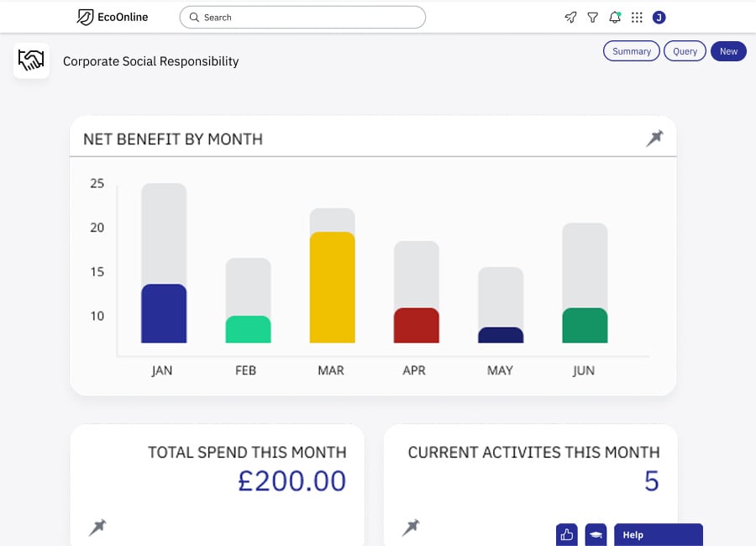The height and width of the screenshot is (546, 756).
Task: Select the yellow MAR bar in chart
Action: pos(332,287)
